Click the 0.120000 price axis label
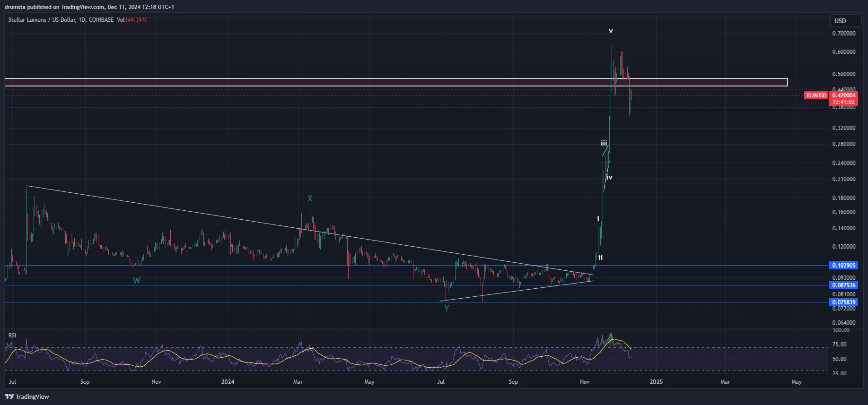Screen dimensions: 868x405 point(844,247)
